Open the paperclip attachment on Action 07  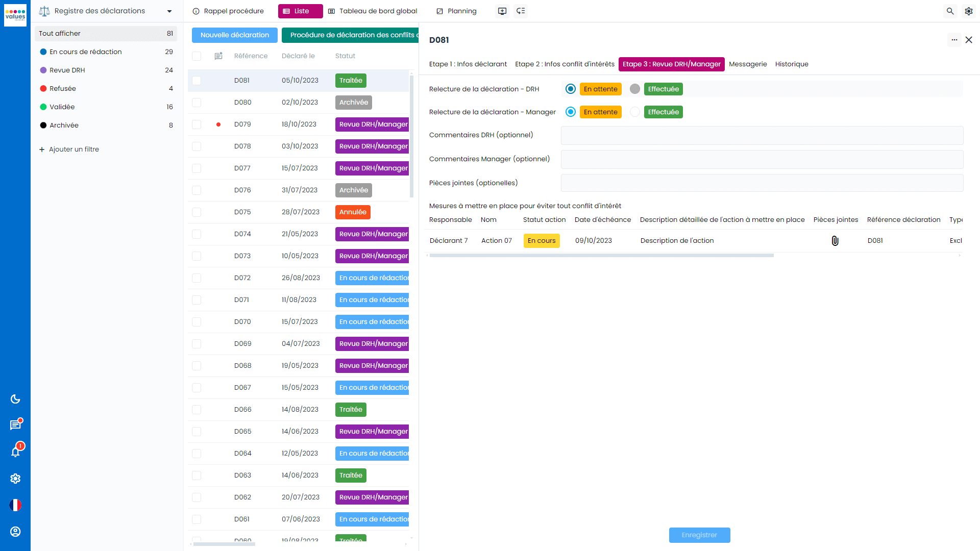[835, 240]
